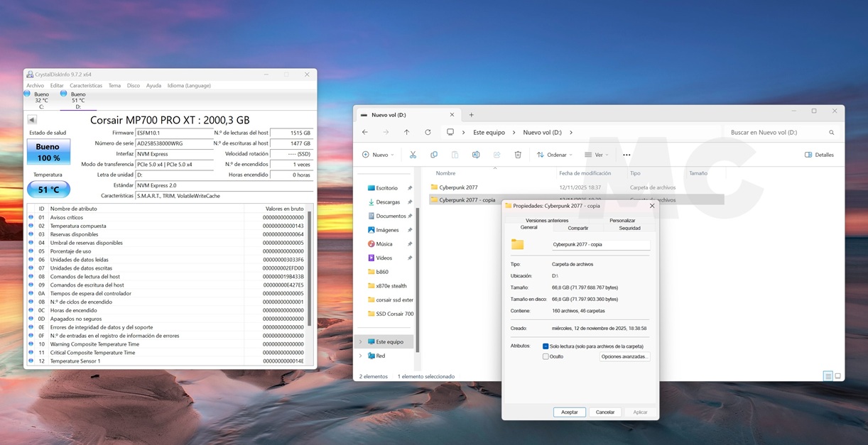The image size is (868, 445).
Task: Go up one folder level with arrow
Action: click(406, 132)
